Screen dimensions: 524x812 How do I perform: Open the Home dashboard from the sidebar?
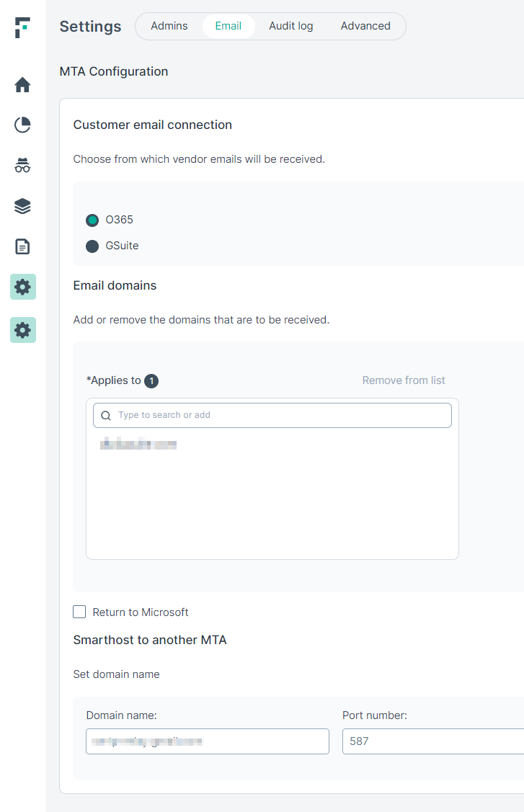(x=22, y=84)
